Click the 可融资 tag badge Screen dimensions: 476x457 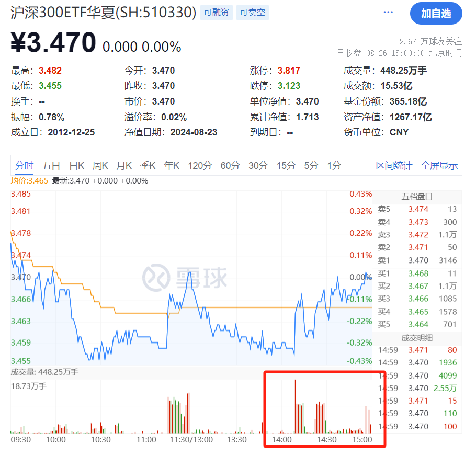pos(217,13)
